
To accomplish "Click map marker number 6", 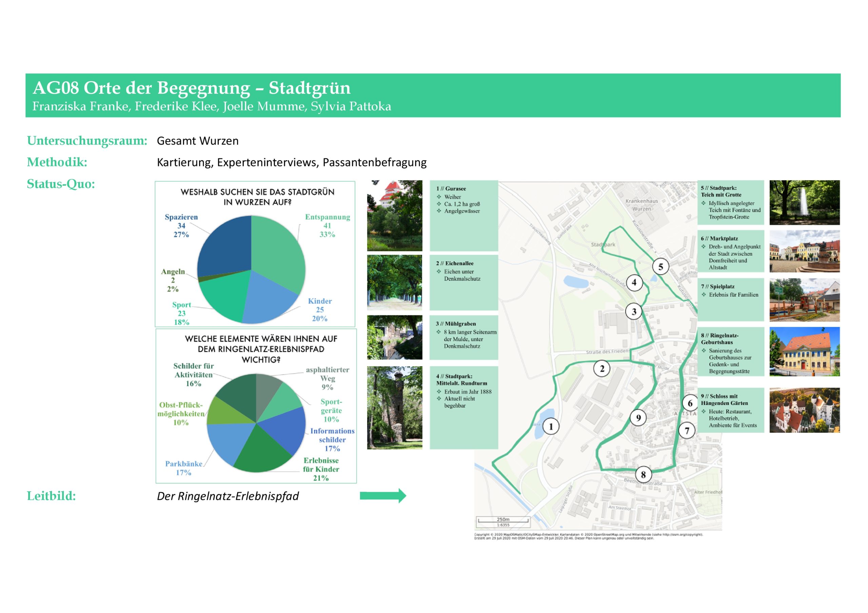I will tap(690, 403).
